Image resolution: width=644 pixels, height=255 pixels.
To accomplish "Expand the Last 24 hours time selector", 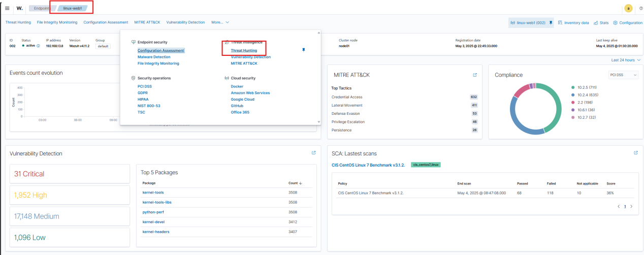I will (x=625, y=60).
